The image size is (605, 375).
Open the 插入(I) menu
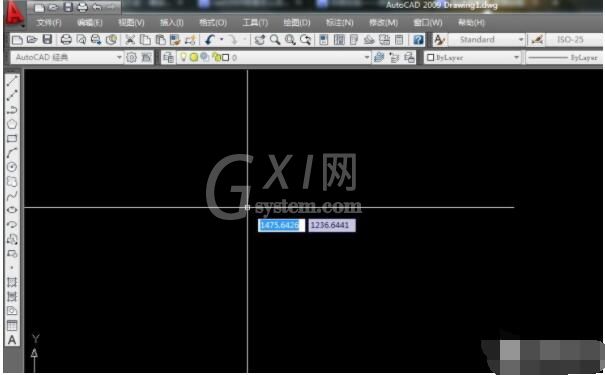point(172,23)
